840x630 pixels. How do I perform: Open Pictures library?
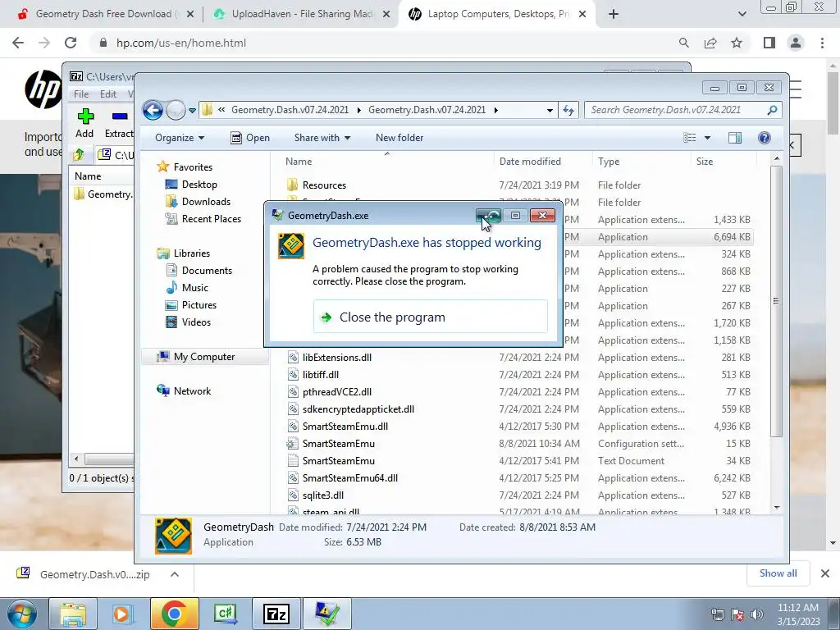coord(199,305)
